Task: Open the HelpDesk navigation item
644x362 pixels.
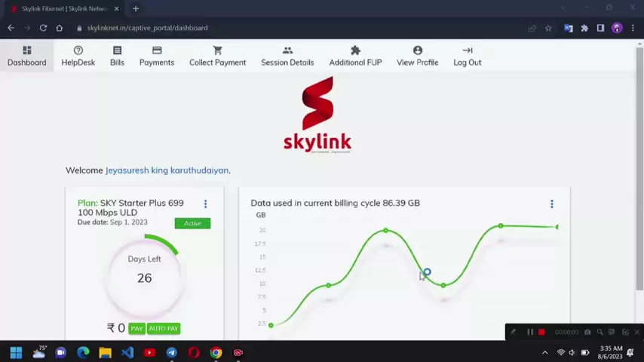Action: click(78, 56)
